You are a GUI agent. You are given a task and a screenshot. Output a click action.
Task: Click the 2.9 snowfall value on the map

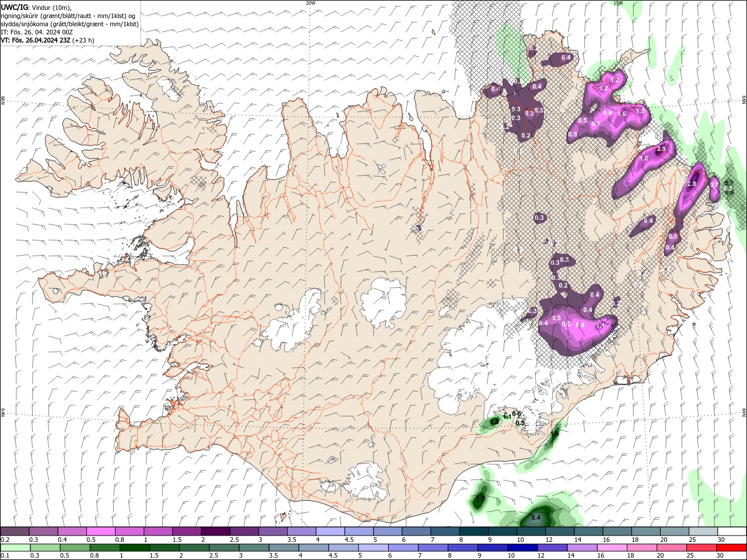[x=661, y=149]
